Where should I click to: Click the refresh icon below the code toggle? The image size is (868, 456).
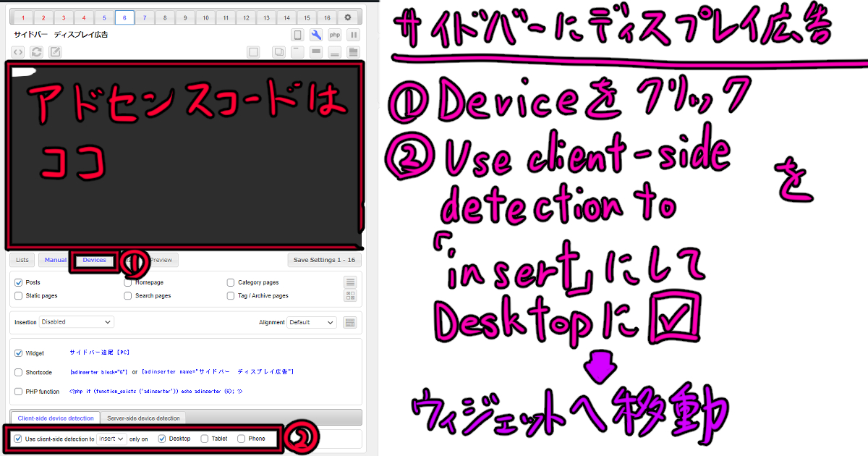click(35, 51)
